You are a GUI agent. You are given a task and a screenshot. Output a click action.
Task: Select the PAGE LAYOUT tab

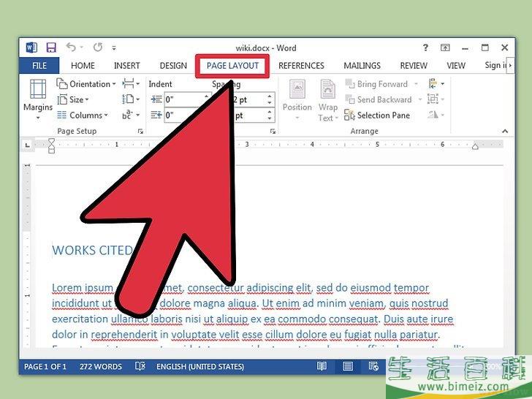232,66
